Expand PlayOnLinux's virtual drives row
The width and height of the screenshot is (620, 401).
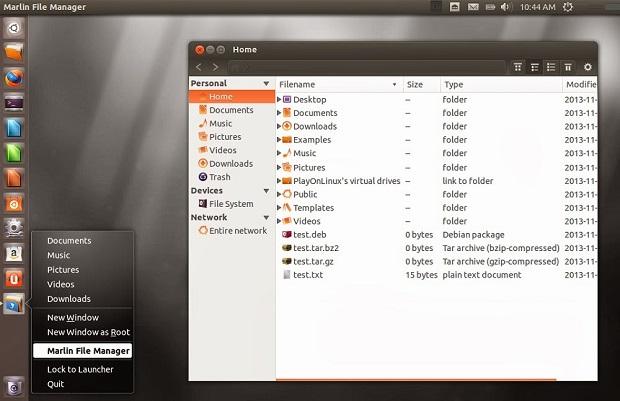(279, 181)
